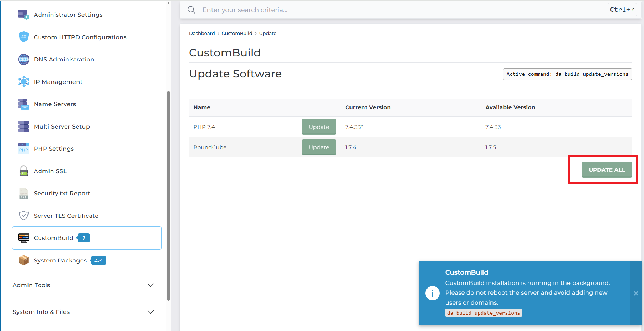Go to DNS Administration
Screen dimensions: 644x331
point(64,59)
